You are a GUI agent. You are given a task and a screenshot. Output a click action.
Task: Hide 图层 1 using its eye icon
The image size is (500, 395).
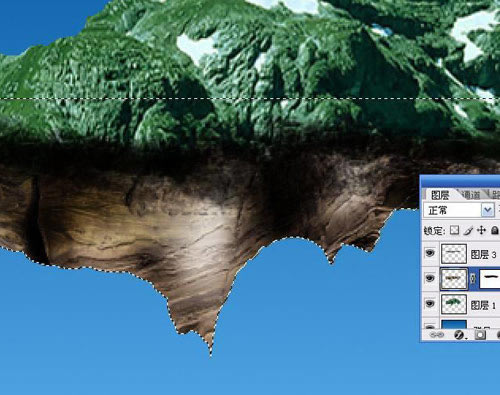(430, 303)
